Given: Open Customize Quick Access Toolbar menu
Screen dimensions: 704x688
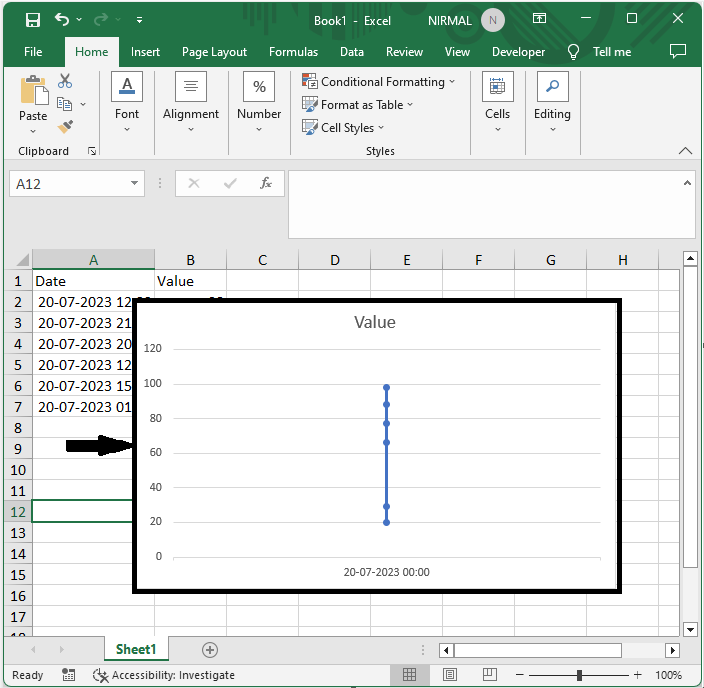Looking at the screenshot, I should (x=140, y=20).
